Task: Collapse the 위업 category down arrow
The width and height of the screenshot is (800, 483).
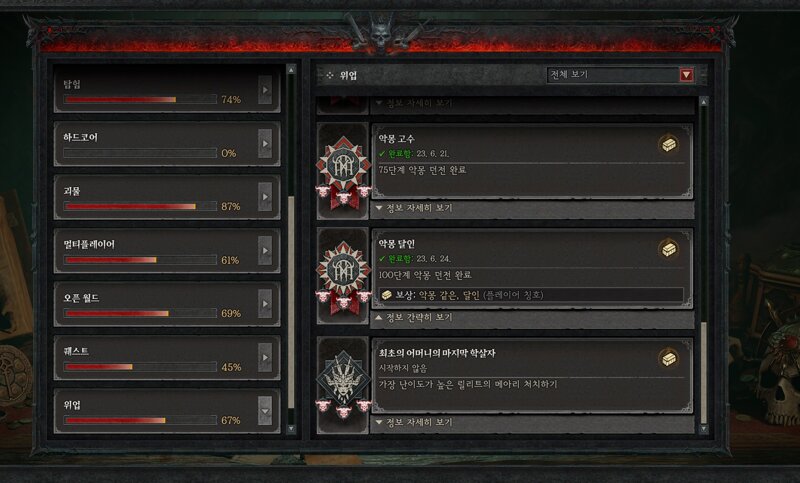Action: 265,411
